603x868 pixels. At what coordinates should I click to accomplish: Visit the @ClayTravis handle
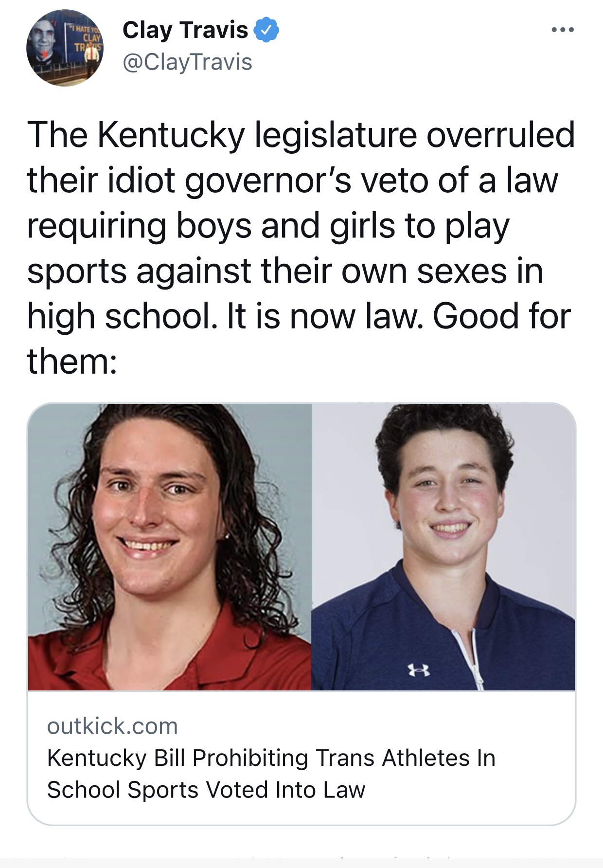coord(188,62)
